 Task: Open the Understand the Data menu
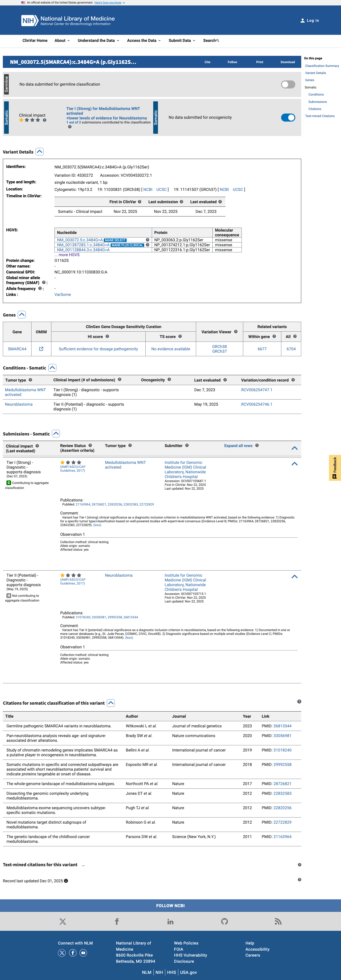pyautogui.click(x=98, y=41)
